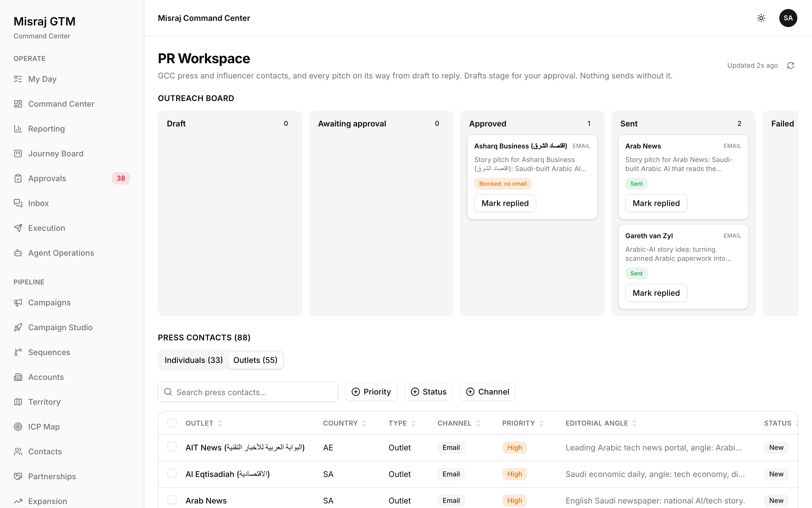Click 'Leading Arabic tech news portal' editorial angle

654,448
